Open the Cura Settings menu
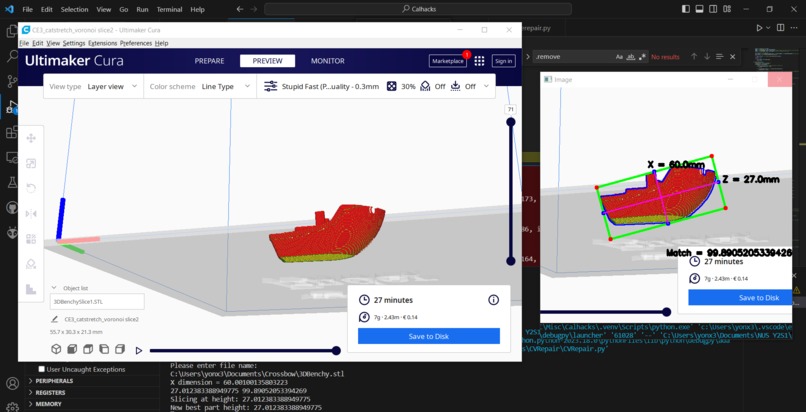 click(x=74, y=43)
